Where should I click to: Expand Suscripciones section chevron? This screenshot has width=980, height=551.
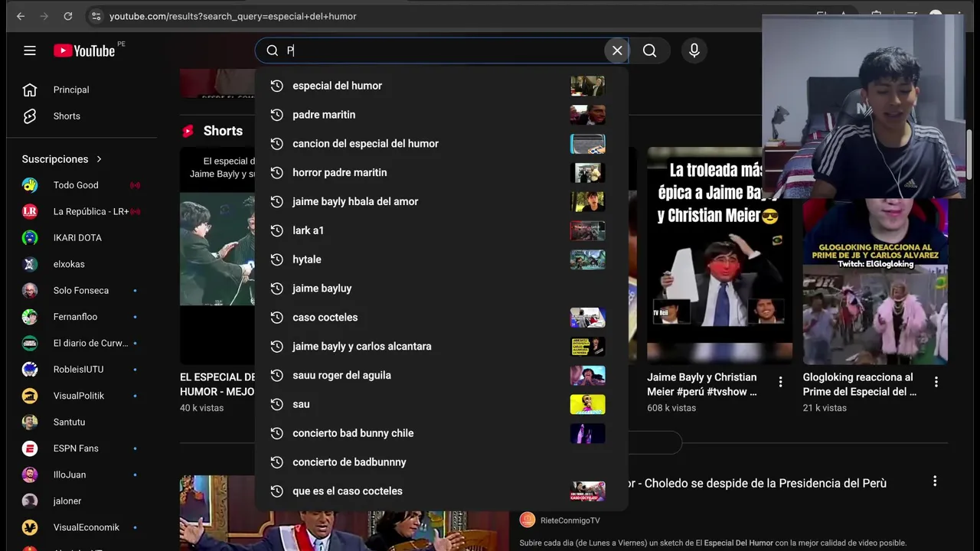(99, 159)
